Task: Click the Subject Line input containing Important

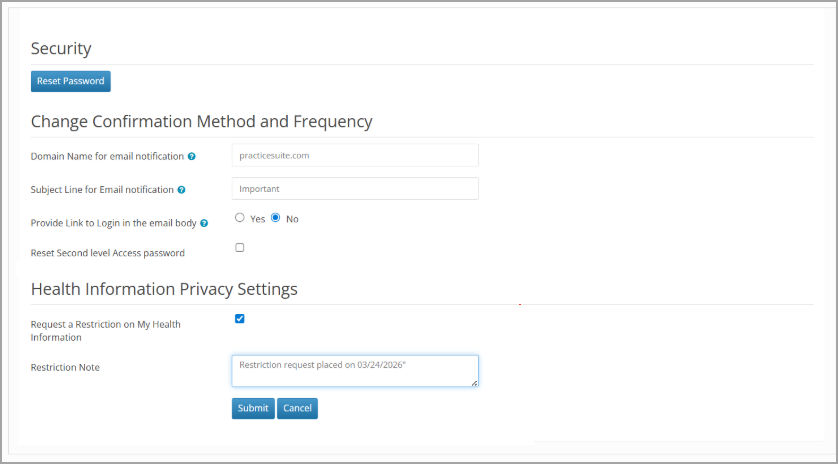Action: click(x=354, y=188)
